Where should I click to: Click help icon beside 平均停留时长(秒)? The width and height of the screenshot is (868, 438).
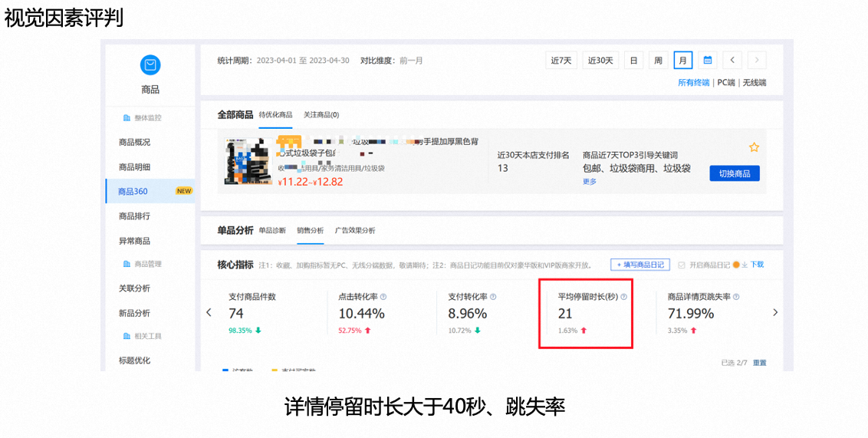623,297
